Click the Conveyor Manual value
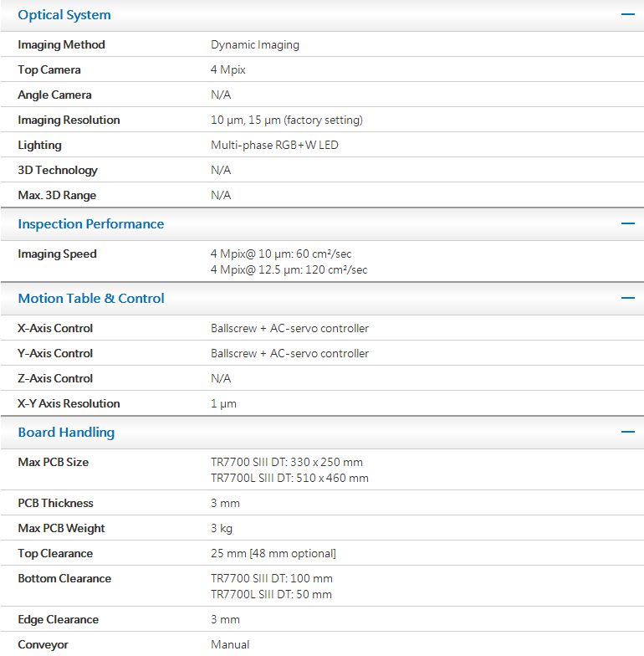The height and width of the screenshot is (656, 644). pos(230,644)
